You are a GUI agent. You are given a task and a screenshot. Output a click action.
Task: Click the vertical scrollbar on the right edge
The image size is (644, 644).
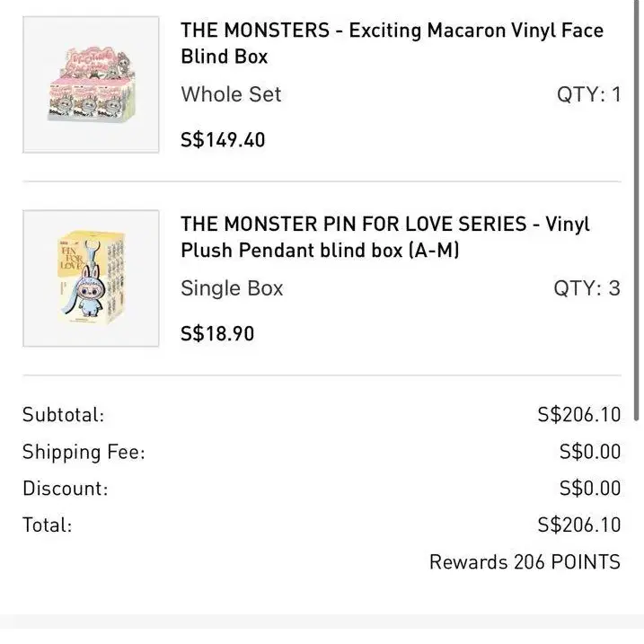(639, 207)
